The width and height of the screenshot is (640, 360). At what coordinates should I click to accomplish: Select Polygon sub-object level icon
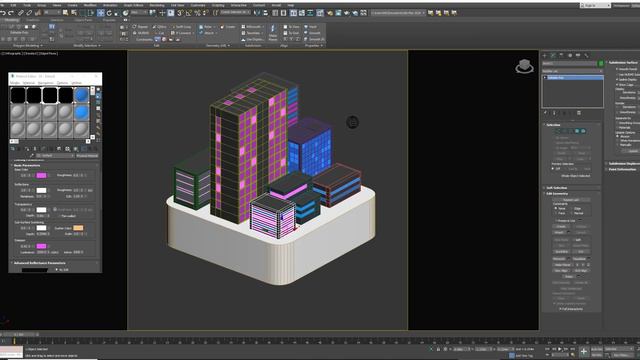click(577, 131)
